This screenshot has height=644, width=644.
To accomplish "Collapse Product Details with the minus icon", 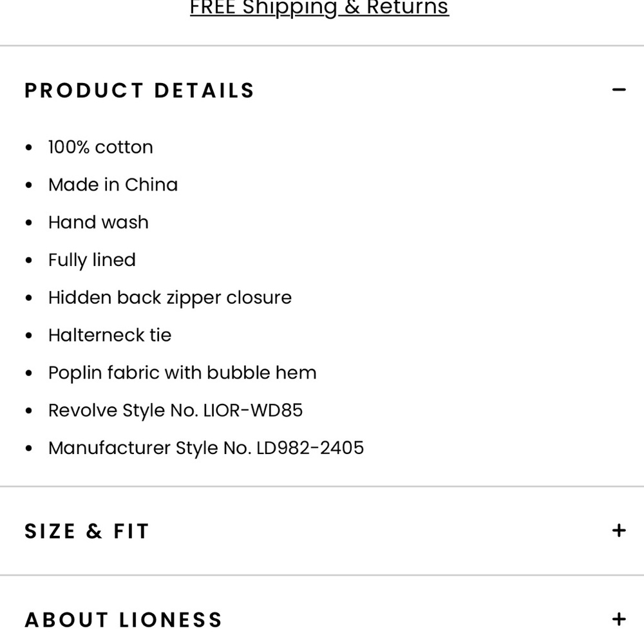I will coord(618,90).
